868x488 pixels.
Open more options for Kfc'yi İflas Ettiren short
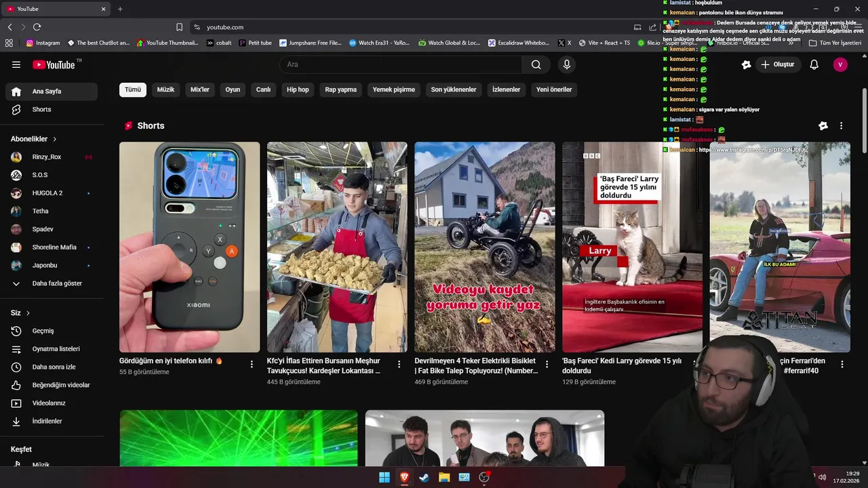tap(399, 365)
